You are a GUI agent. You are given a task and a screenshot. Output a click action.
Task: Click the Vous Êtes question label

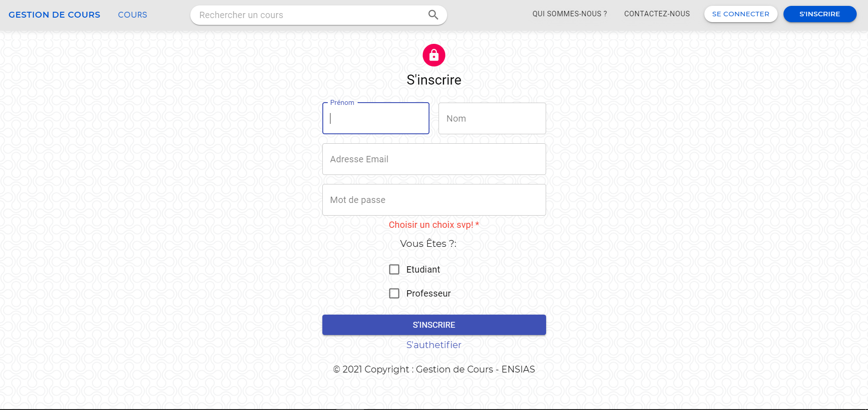pyautogui.click(x=429, y=244)
